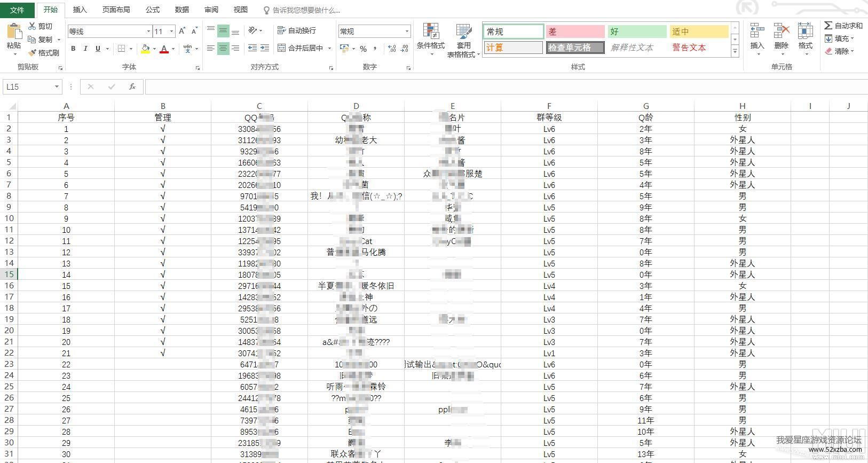Open the font name dropdown (等线)
Screen dimensions: 868x463
[148, 32]
